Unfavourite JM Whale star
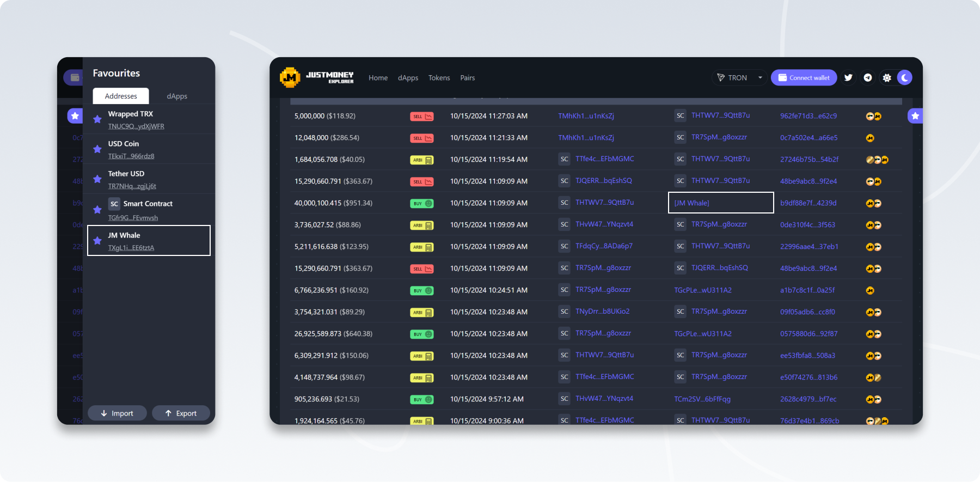 coord(97,241)
